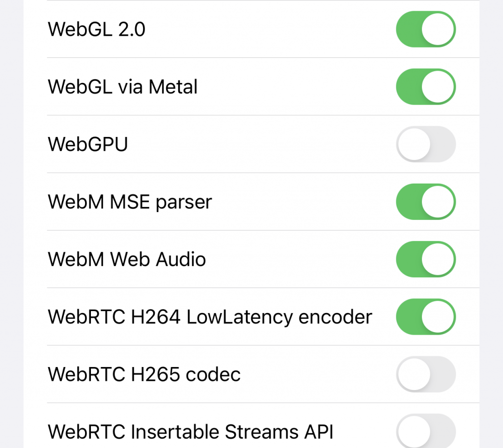Tap the WebGL 2.0 label
This screenshot has height=448, width=503.
[x=96, y=29]
